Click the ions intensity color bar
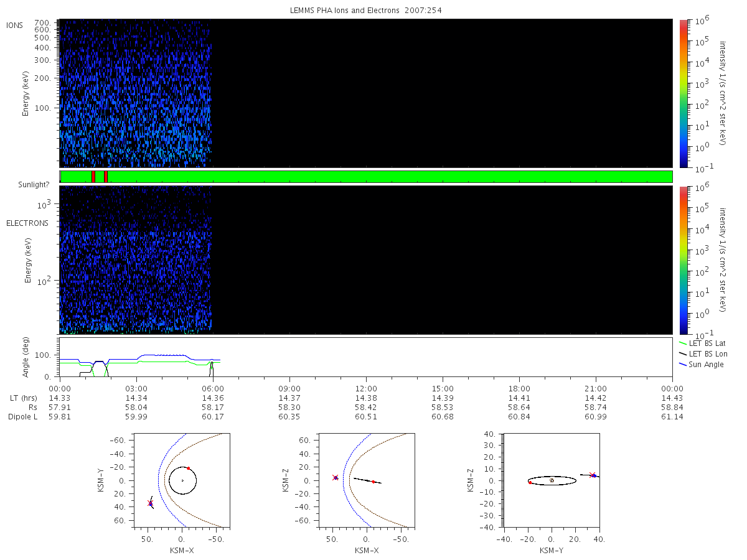This screenshot has height=560, width=747. coord(683,93)
